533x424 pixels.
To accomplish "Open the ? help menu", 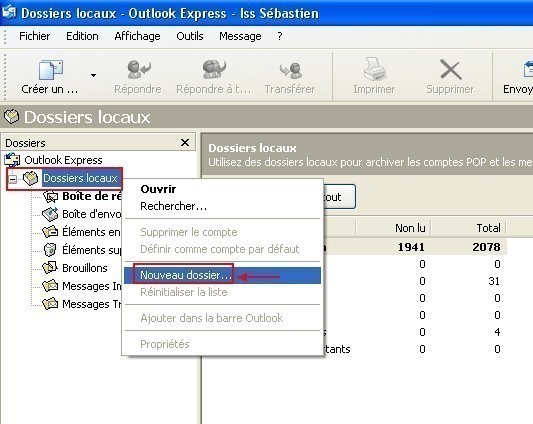I will pyautogui.click(x=279, y=36).
